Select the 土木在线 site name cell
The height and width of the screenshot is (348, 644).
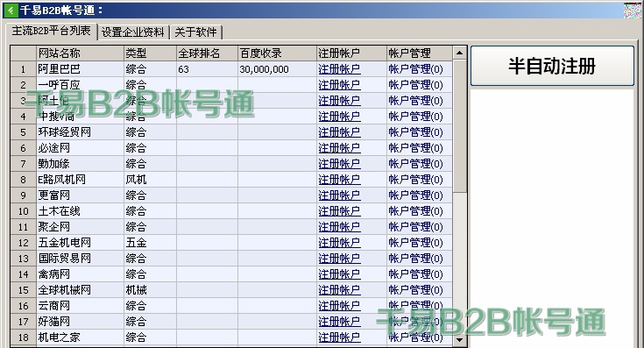point(80,211)
